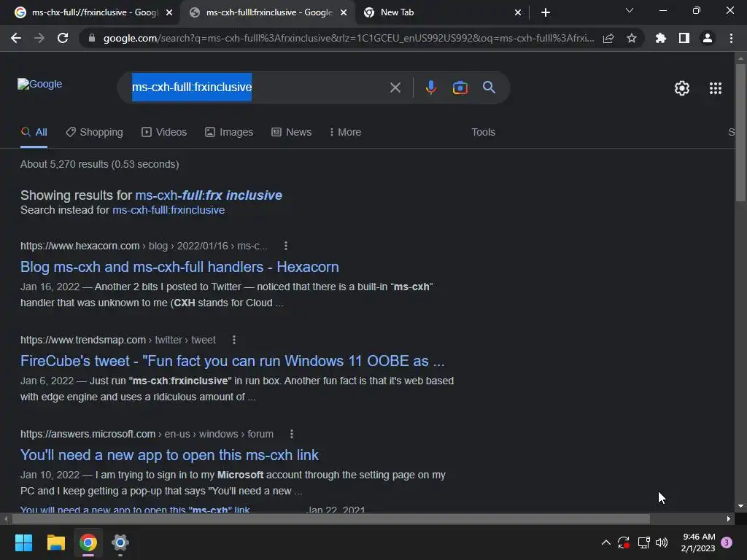747x560 pixels.
Task: Close the ms-cxh-fulll:frxinclusive tab
Action: [344, 12]
